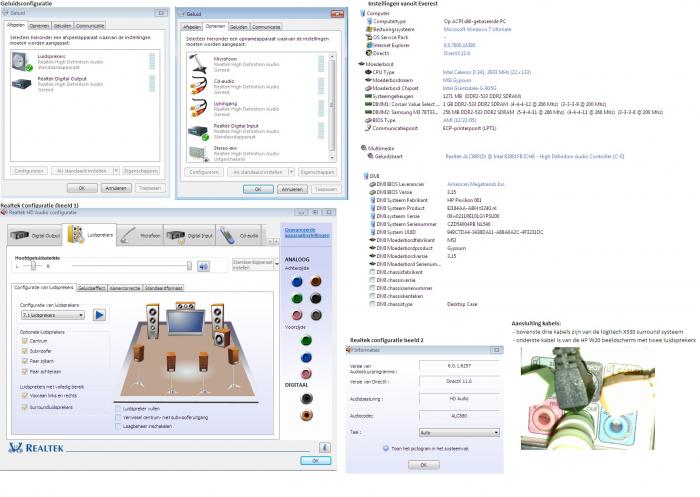
Task: Open the 7.1 luidsprekers configuration dropdown
Action: point(53,315)
